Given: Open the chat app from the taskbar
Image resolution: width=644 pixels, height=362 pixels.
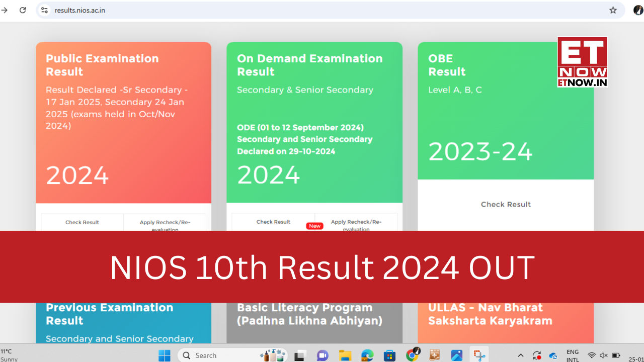Looking at the screenshot, I should tap(322, 355).
